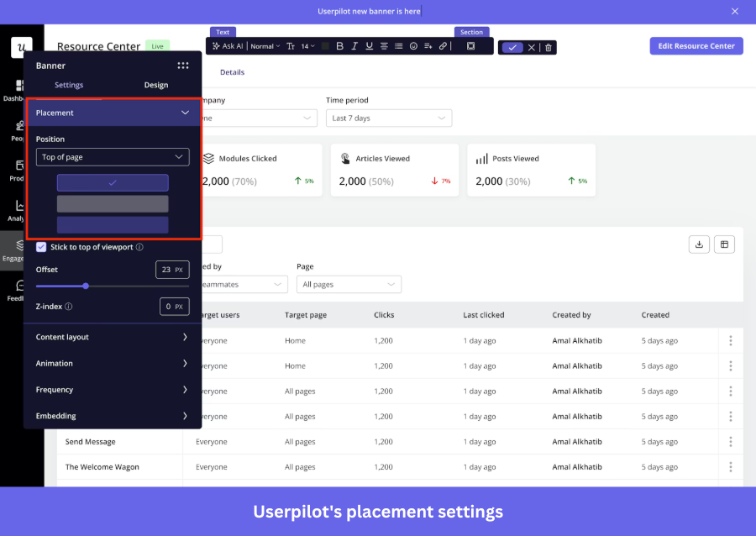This screenshot has width=756, height=536.
Task: Click the insert attribute lines icon
Action: (428, 46)
